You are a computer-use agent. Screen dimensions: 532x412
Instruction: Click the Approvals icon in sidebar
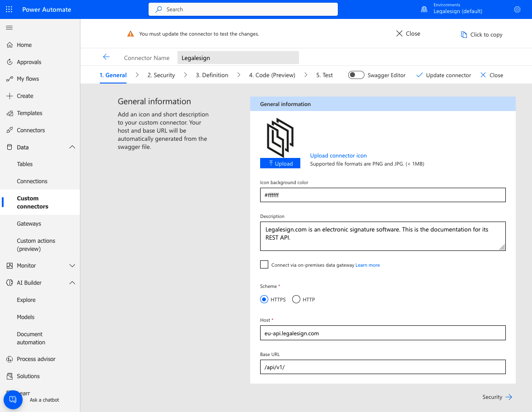[9, 62]
